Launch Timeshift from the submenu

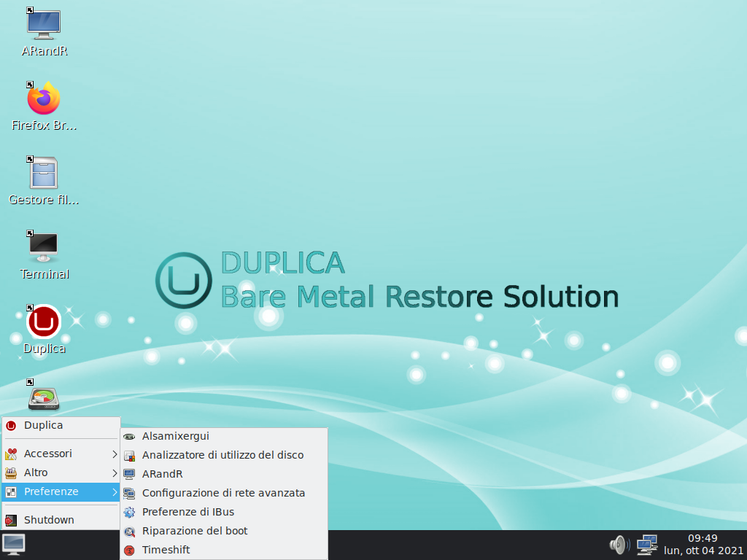[166, 550]
